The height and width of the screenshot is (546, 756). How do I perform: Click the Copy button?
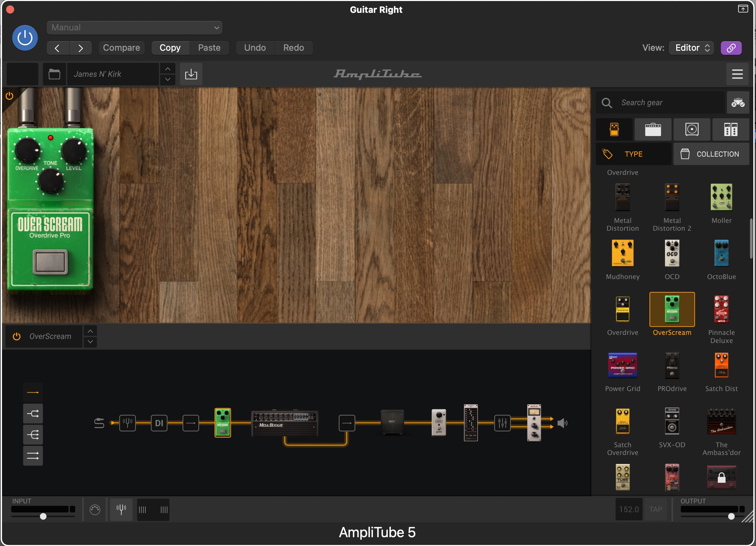point(170,48)
